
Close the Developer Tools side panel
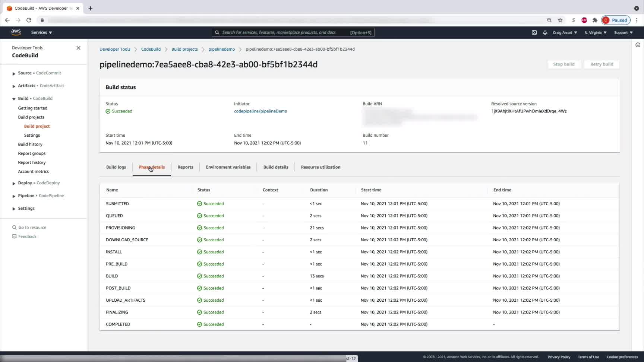coord(78,48)
